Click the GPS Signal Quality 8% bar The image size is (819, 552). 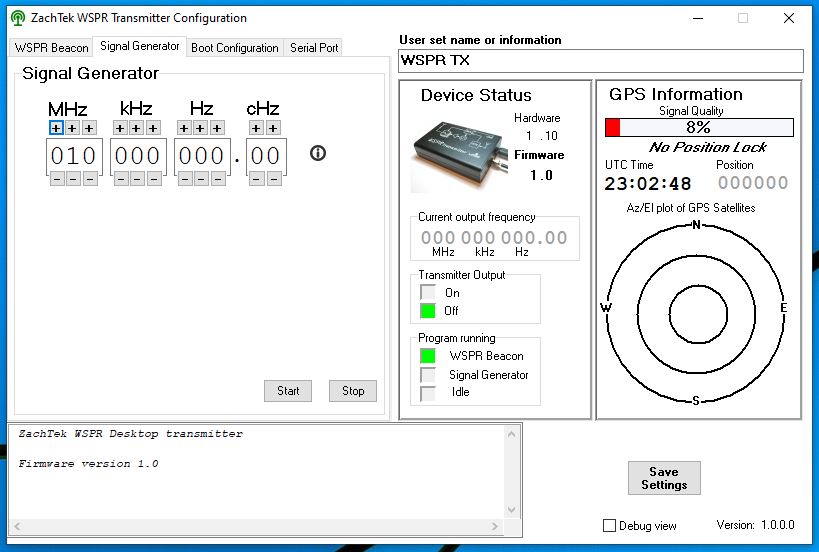pyautogui.click(x=699, y=127)
